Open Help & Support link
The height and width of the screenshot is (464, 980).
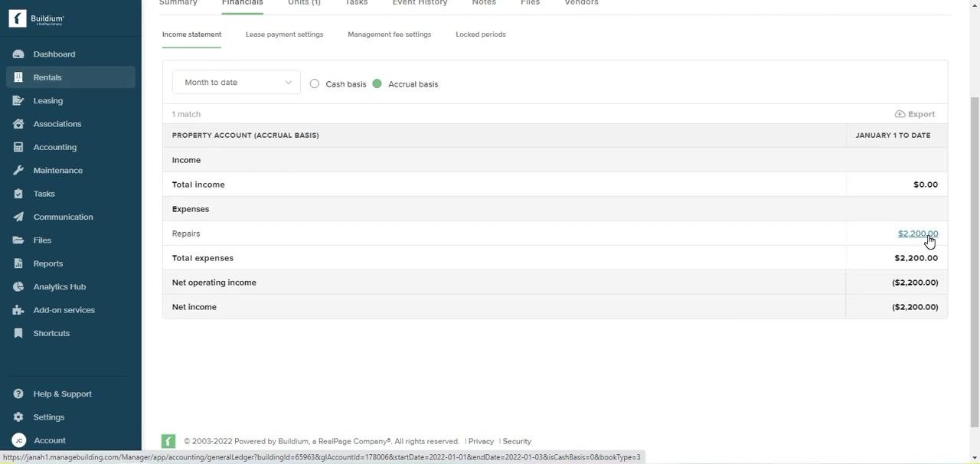click(x=62, y=394)
